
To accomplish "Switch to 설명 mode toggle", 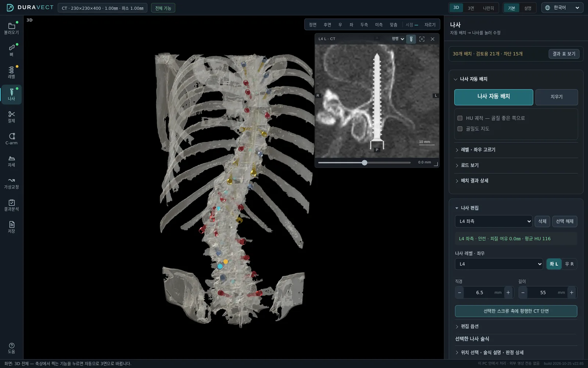I will [528, 8].
